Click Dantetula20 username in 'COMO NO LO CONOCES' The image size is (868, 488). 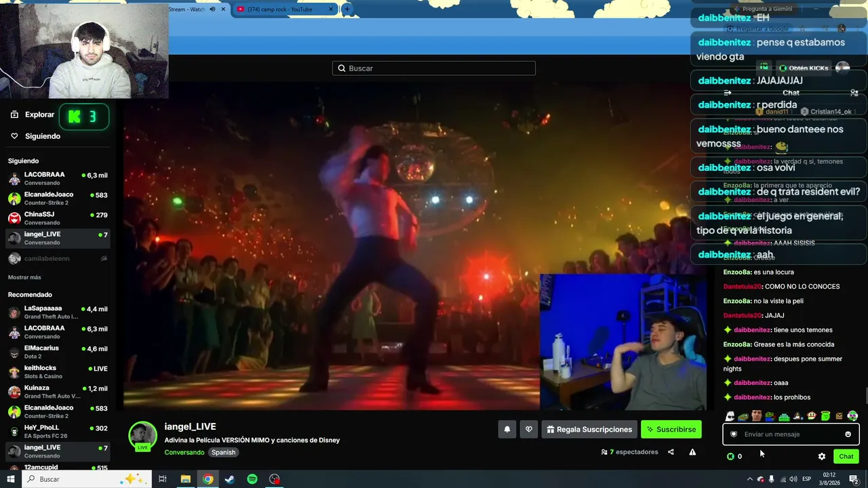tap(743, 287)
